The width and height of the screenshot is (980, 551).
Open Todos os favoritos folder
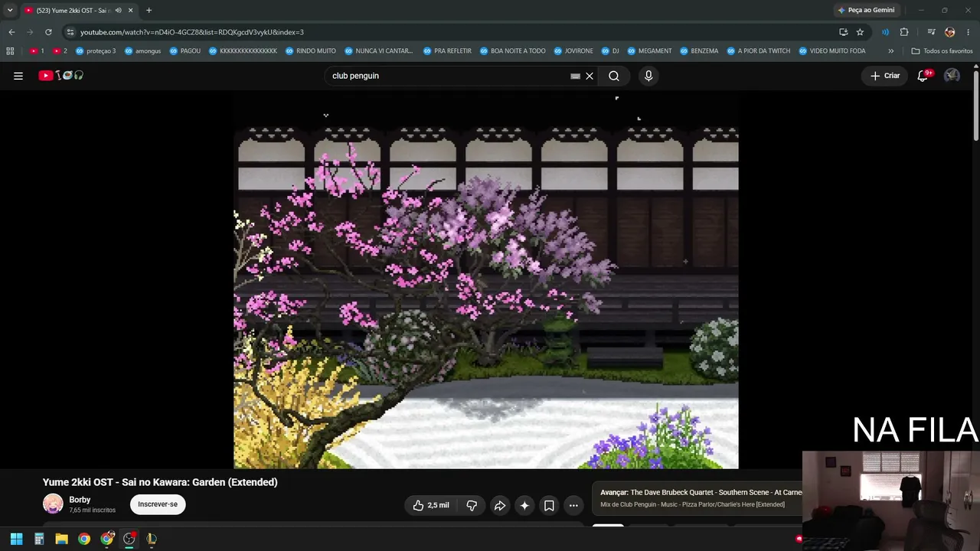(x=942, y=51)
